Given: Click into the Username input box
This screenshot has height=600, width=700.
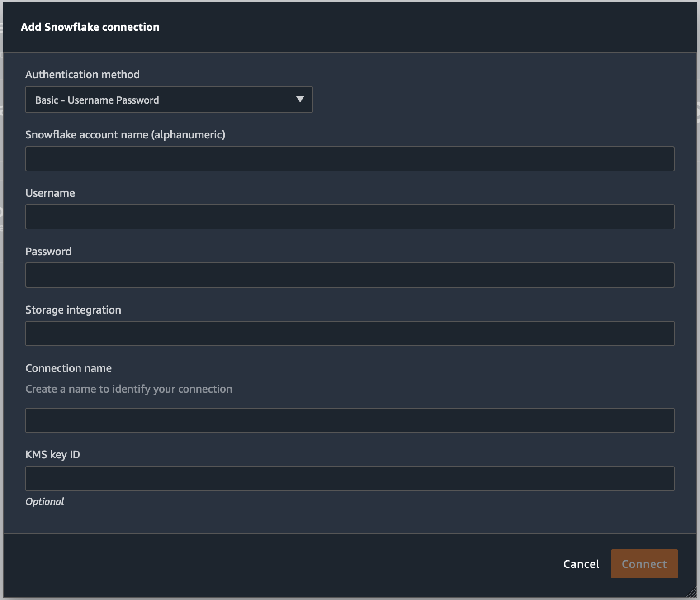Looking at the screenshot, I should tap(350, 217).
